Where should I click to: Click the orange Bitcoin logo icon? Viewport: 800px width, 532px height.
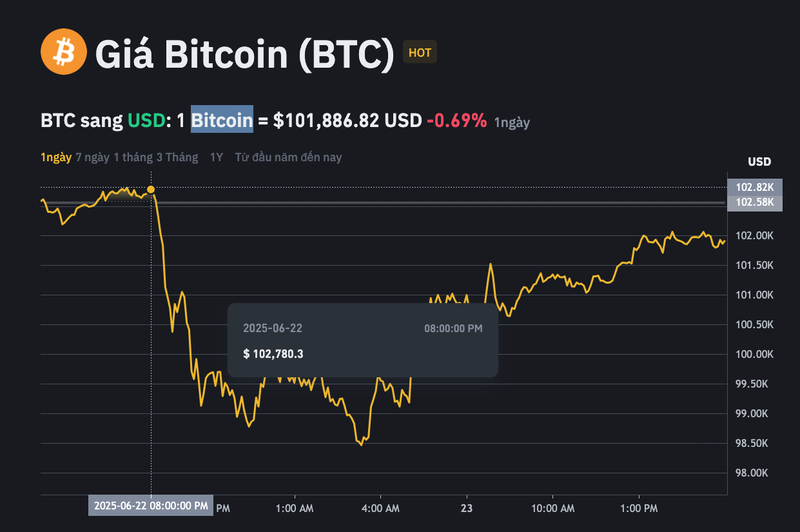click(64, 51)
